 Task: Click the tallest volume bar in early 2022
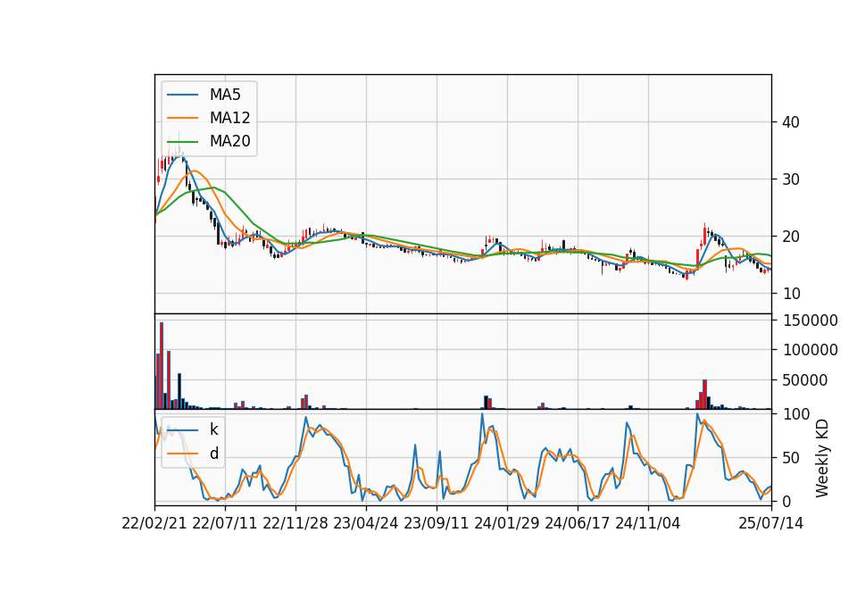tap(162, 366)
